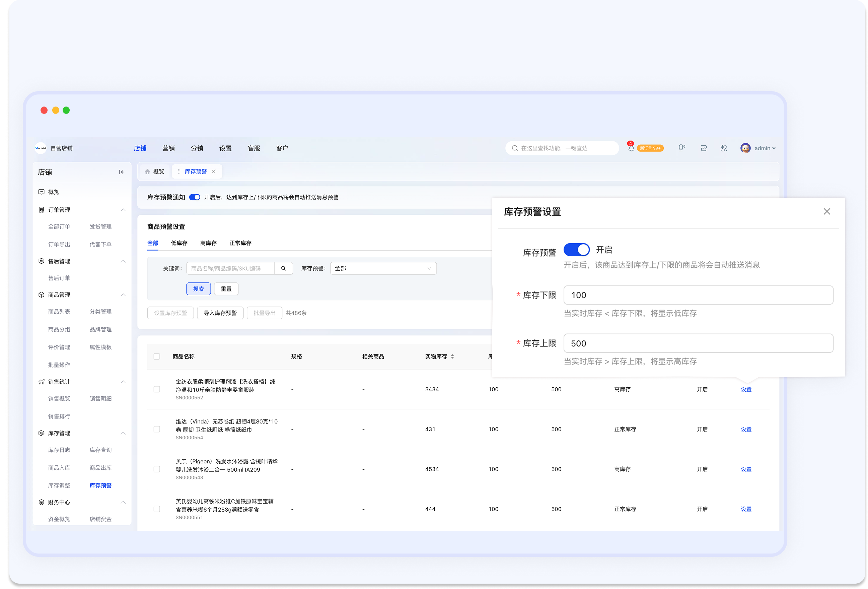
Task: Collapse the 店铺 sidebar with arrow icon
Action: (121, 172)
